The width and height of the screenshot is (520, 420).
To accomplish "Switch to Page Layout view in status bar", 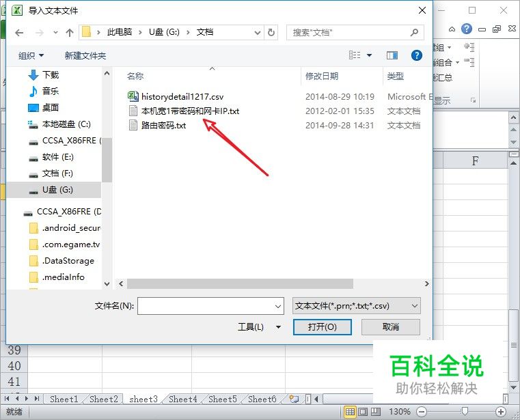I will (363, 412).
